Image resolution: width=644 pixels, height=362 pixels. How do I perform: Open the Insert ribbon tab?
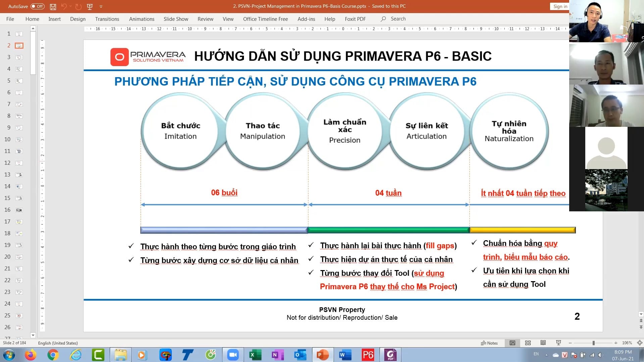tap(54, 19)
